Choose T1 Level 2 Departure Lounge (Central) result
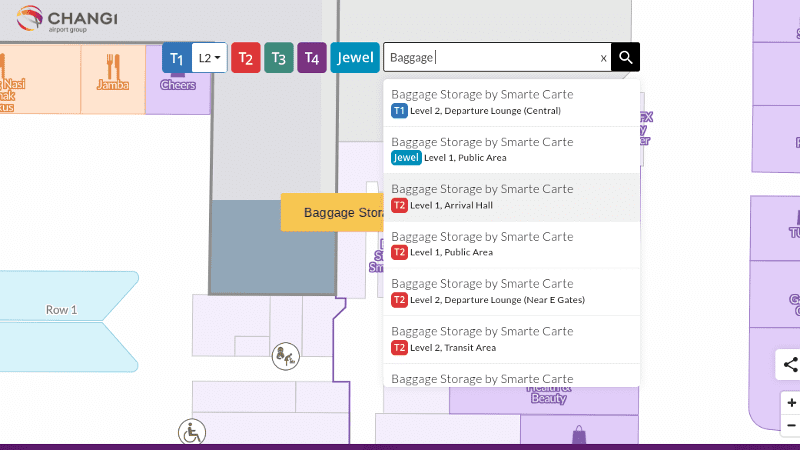The width and height of the screenshot is (800, 450). pyautogui.click(x=512, y=103)
